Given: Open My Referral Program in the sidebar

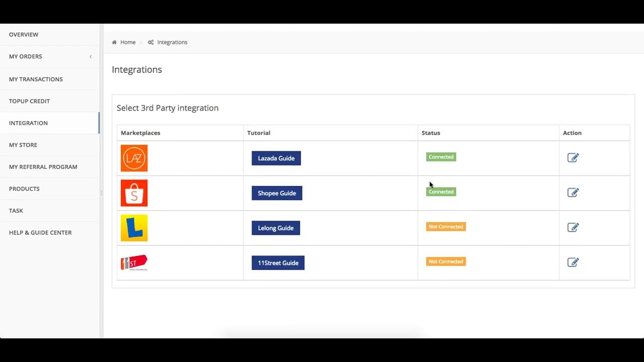Looking at the screenshot, I should point(50,166).
